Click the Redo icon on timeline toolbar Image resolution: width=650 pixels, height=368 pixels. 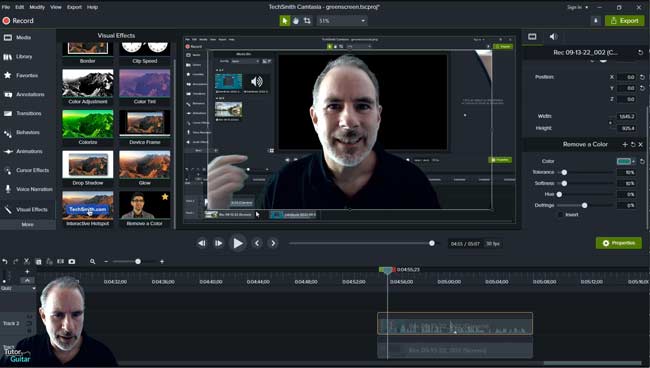(16, 261)
